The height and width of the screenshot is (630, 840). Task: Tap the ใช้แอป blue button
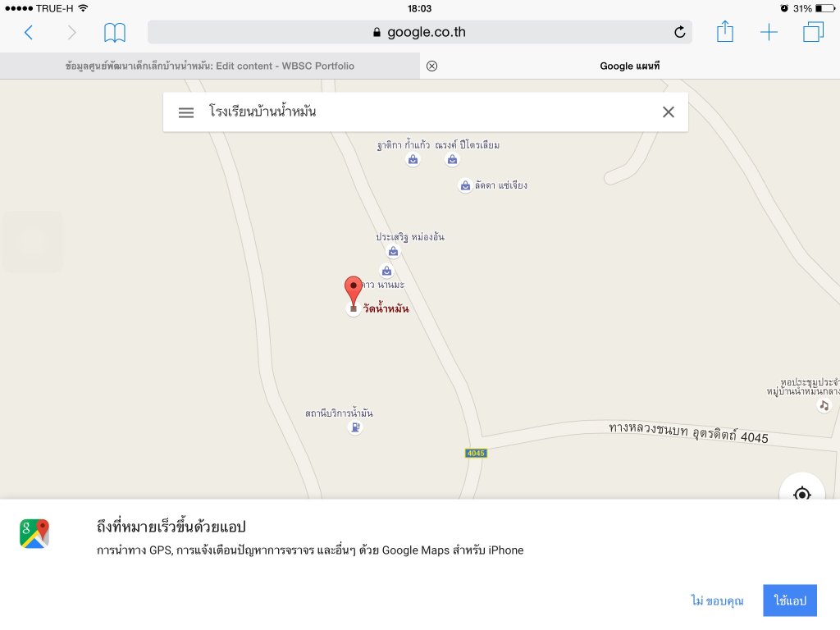pyautogui.click(x=790, y=600)
